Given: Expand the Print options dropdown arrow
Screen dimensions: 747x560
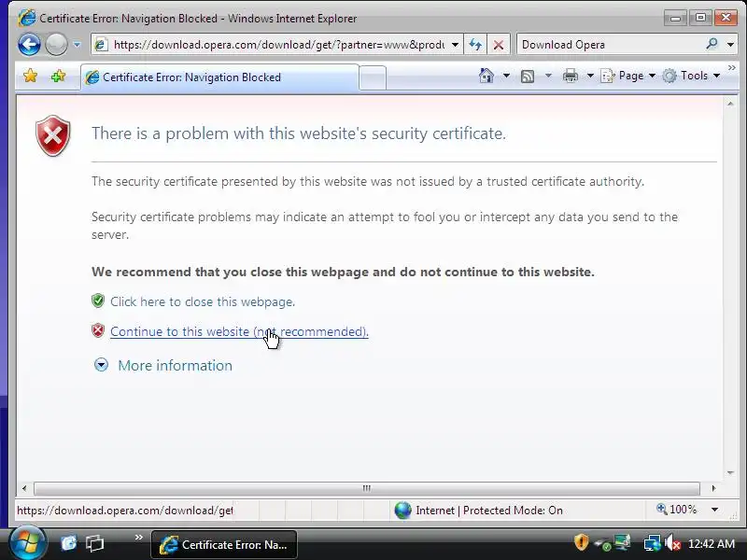Looking at the screenshot, I should tap(590, 76).
